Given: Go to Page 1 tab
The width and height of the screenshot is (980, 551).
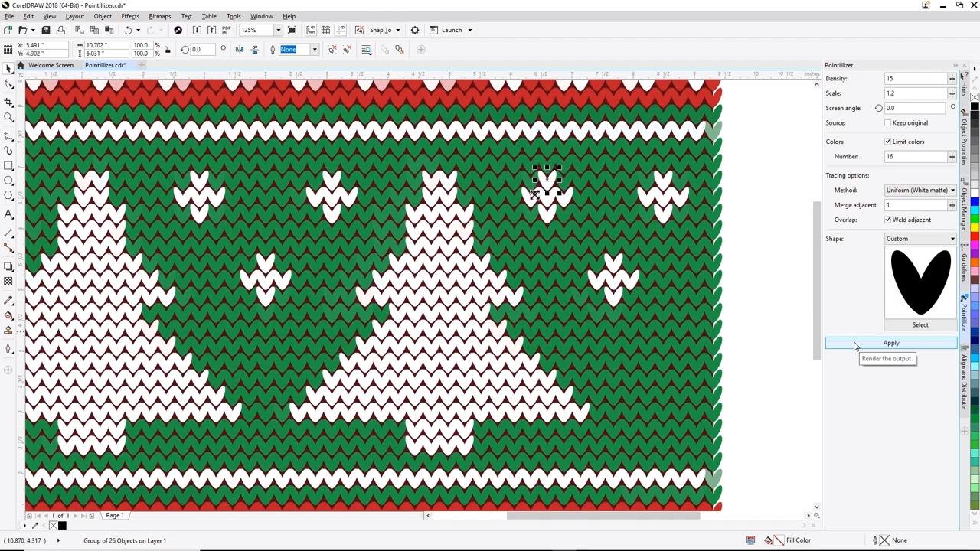Looking at the screenshot, I should click(x=114, y=516).
